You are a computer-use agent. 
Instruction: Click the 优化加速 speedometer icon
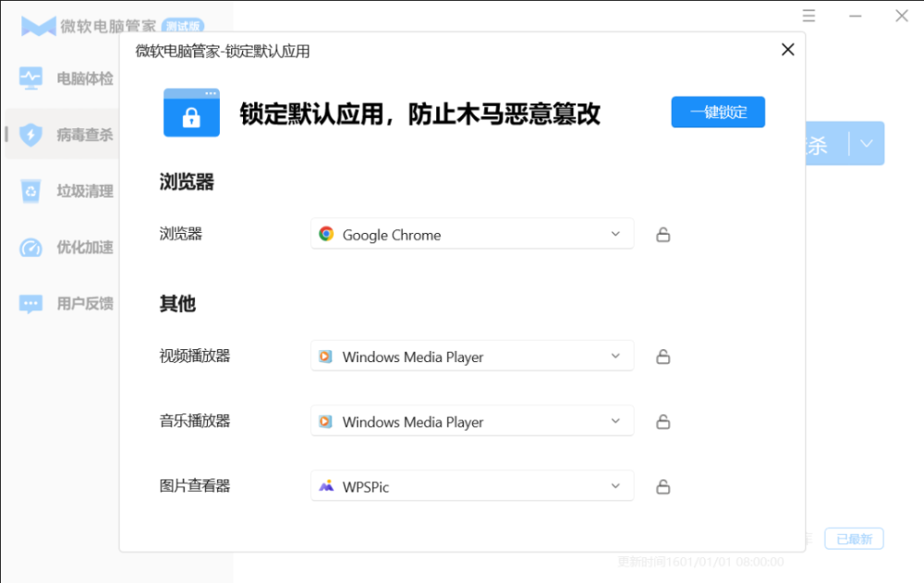click(x=31, y=248)
